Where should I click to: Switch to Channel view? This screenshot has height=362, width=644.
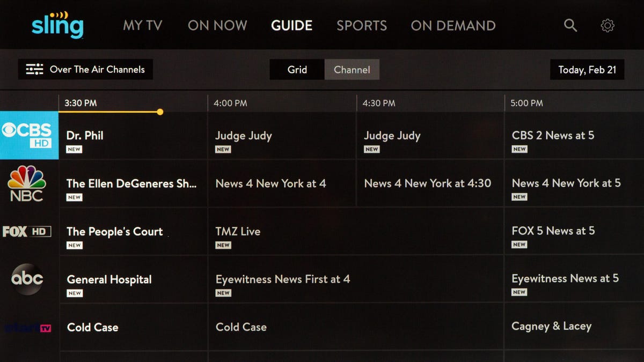(352, 70)
